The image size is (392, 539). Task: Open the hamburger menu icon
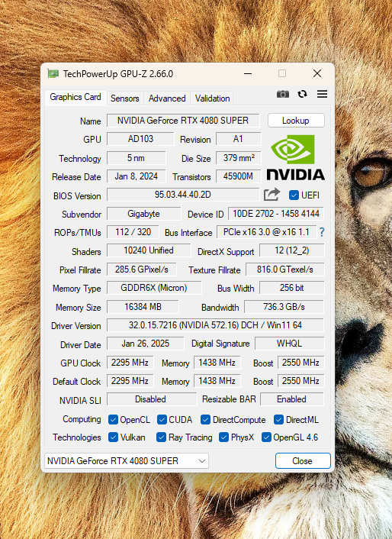pyautogui.click(x=322, y=94)
